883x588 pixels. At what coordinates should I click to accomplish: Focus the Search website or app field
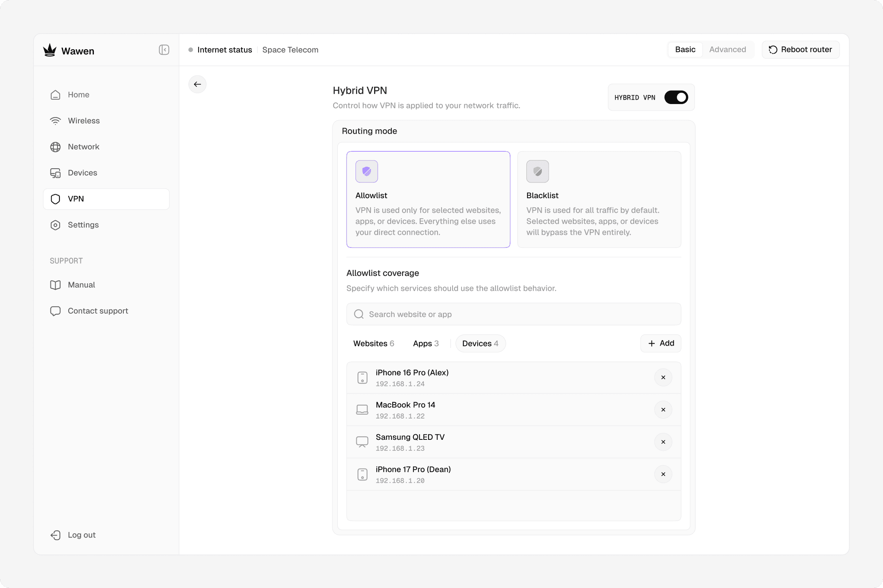tap(514, 314)
